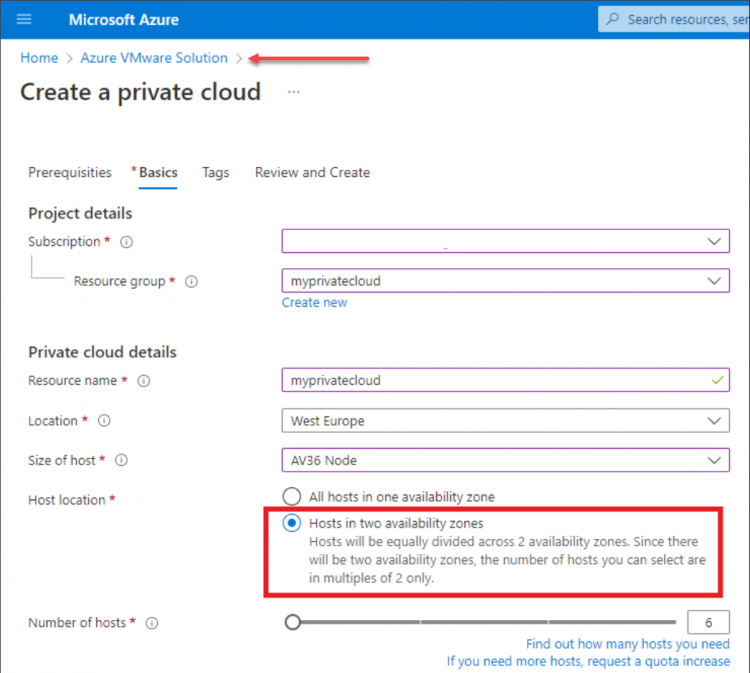
Task: Click the number of hosts value box
Action: (708, 622)
